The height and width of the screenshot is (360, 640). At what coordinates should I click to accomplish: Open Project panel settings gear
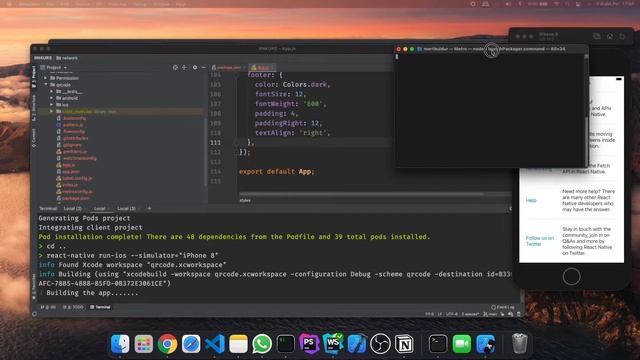[x=195, y=67]
